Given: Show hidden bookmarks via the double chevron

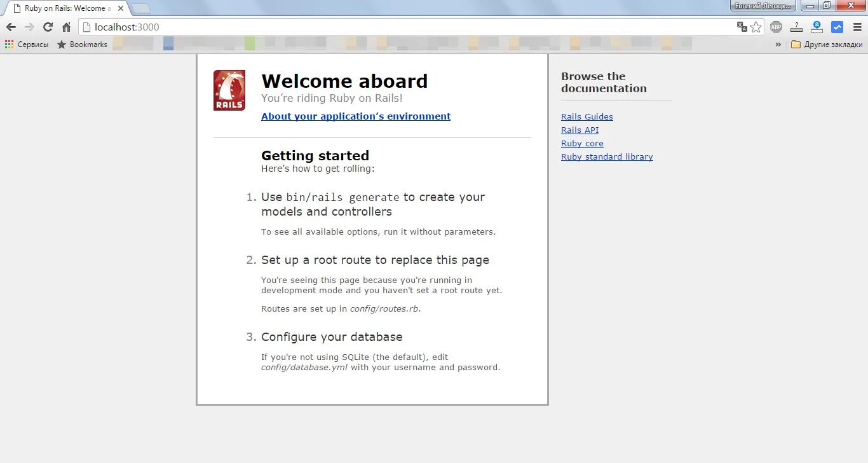Looking at the screenshot, I should tap(778, 45).
